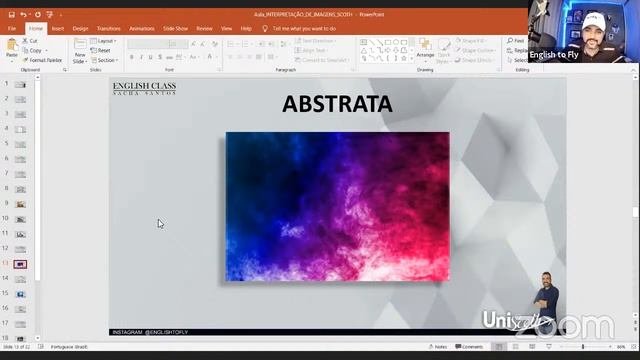This screenshot has height=360, width=640.
Task: Open the Shape Outline dropdown
Action: pos(475,51)
